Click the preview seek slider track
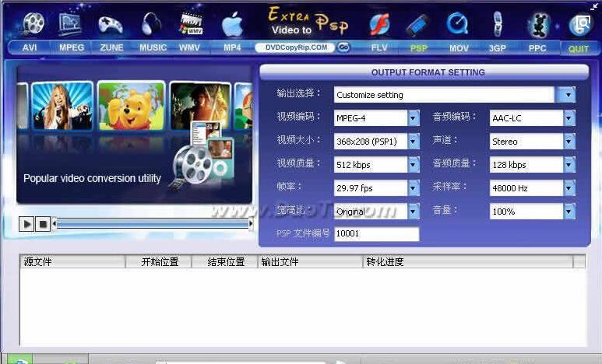 (x=153, y=224)
